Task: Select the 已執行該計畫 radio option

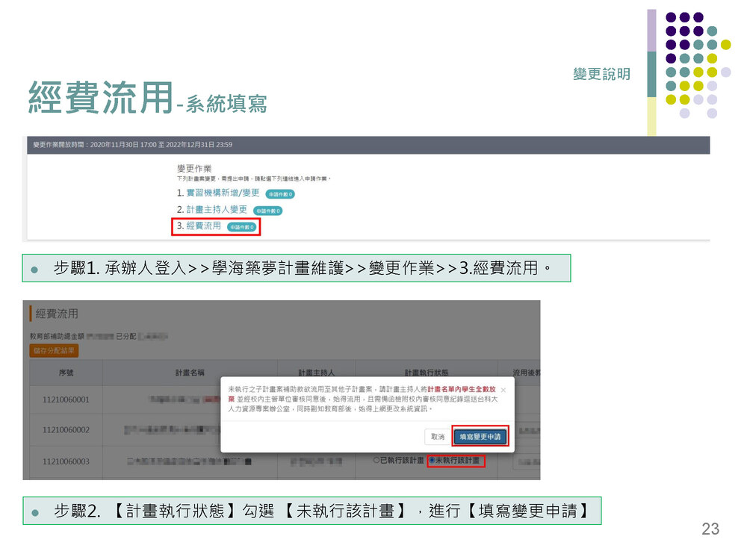Action: (377, 461)
